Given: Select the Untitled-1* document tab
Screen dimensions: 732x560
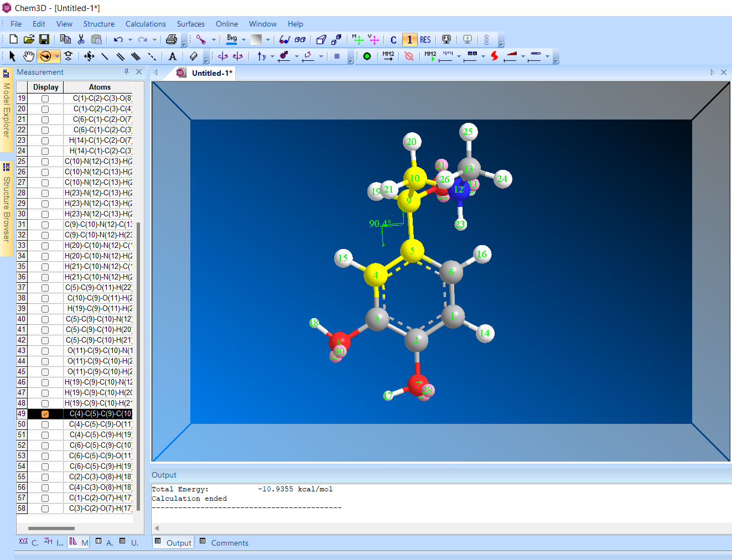Looking at the screenshot, I should (206, 73).
